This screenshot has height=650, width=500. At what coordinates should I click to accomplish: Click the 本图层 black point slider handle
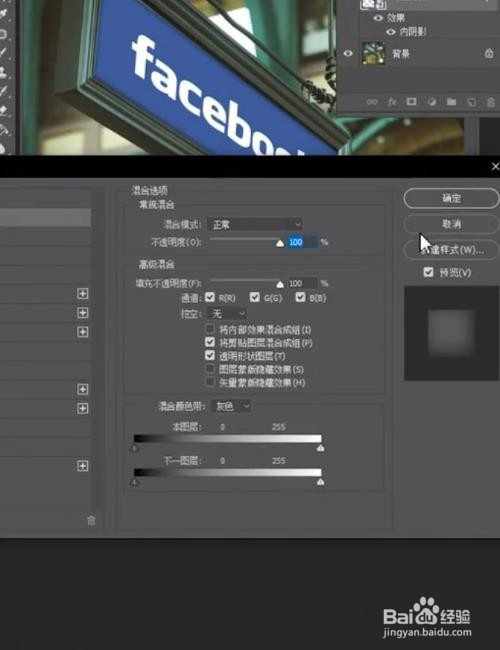135,448
